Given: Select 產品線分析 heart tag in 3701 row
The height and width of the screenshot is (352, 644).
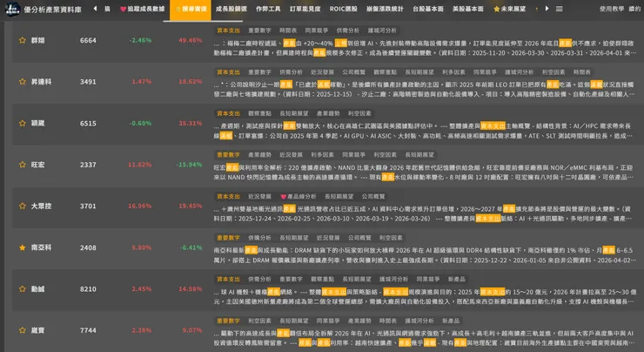Looking at the screenshot, I should [299, 197].
